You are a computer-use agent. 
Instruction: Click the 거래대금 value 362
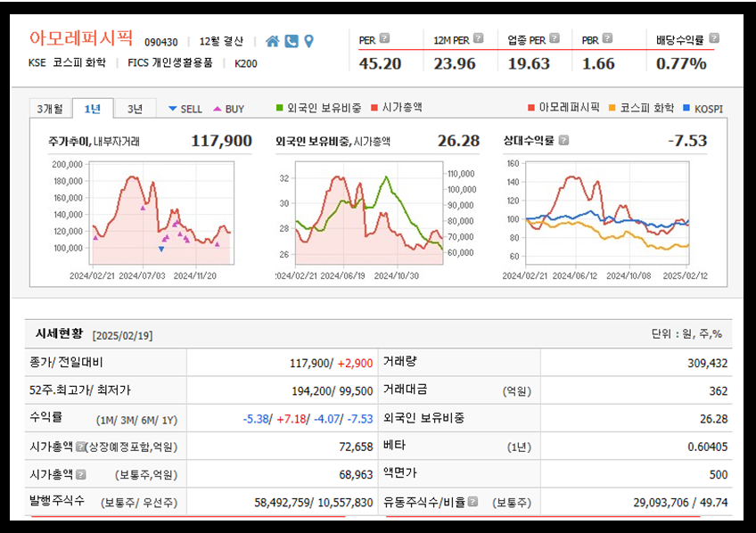pyautogui.click(x=719, y=391)
